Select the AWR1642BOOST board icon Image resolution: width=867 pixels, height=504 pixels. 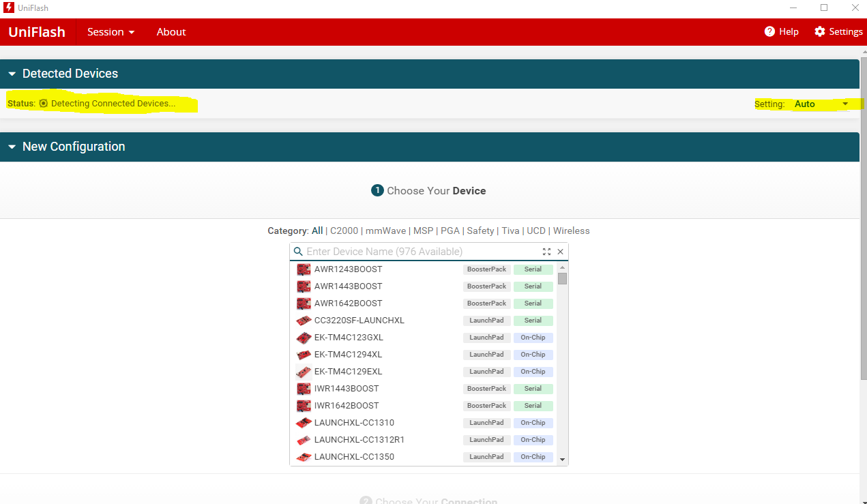(304, 303)
